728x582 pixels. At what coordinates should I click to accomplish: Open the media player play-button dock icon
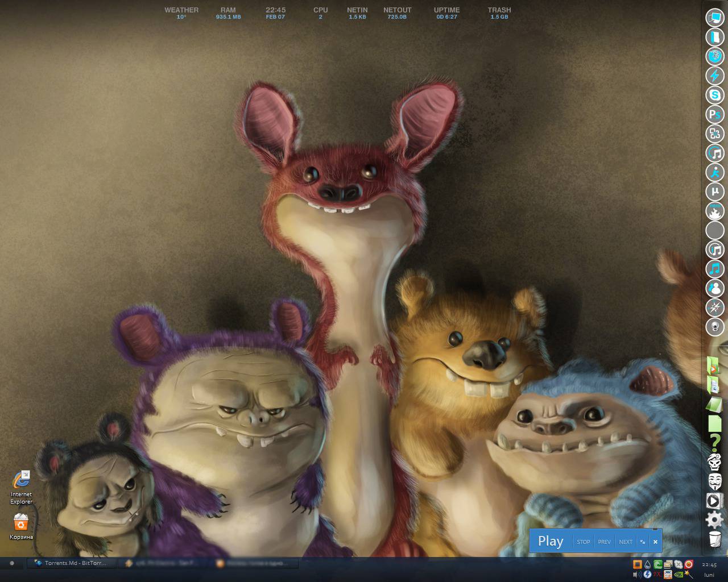click(x=714, y=501)
